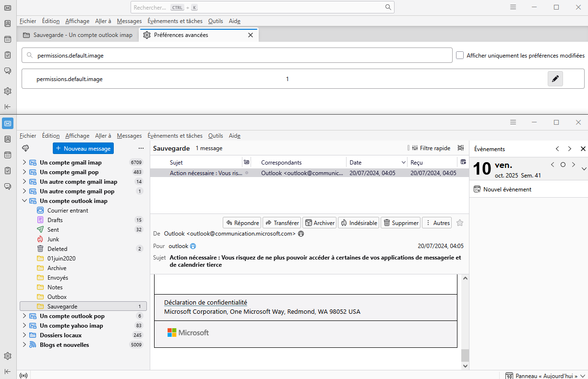The height and width of the screenshot is (379, 588).
Task: Click the message list display options icon
Action: (461, 148)
